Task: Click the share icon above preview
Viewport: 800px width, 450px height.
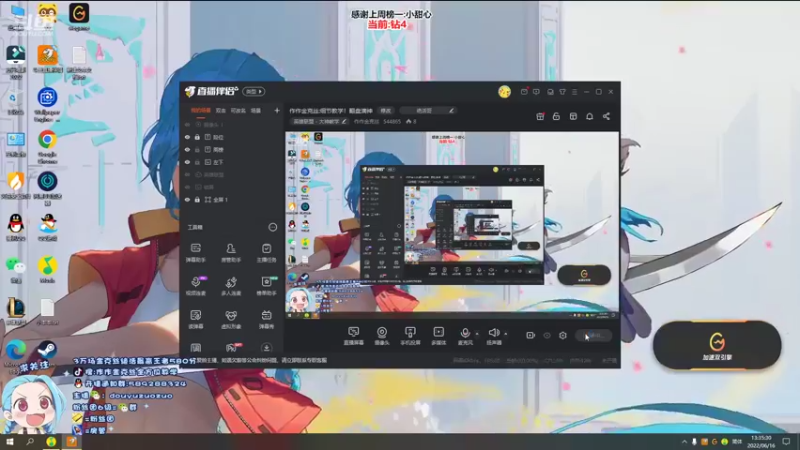Action: click(606, 116)
